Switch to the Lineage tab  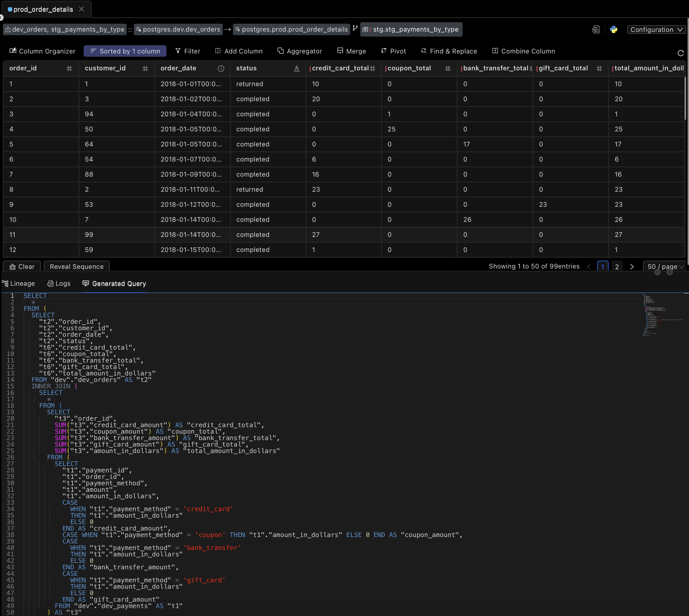[19, 284]
